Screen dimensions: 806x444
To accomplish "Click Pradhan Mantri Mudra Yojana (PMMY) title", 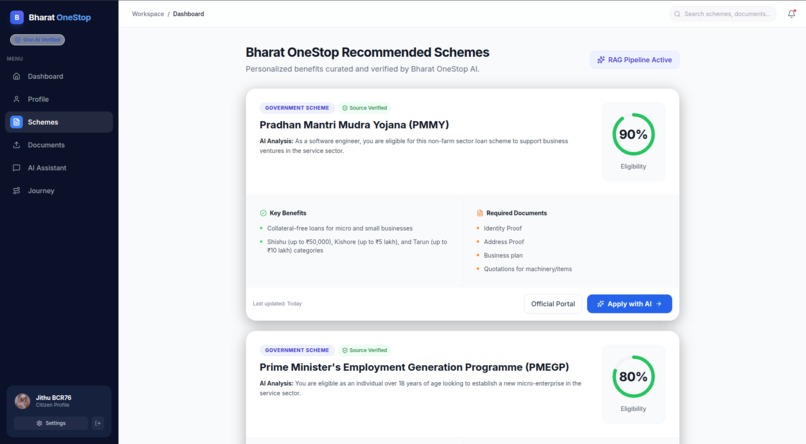I will (354, 125).
